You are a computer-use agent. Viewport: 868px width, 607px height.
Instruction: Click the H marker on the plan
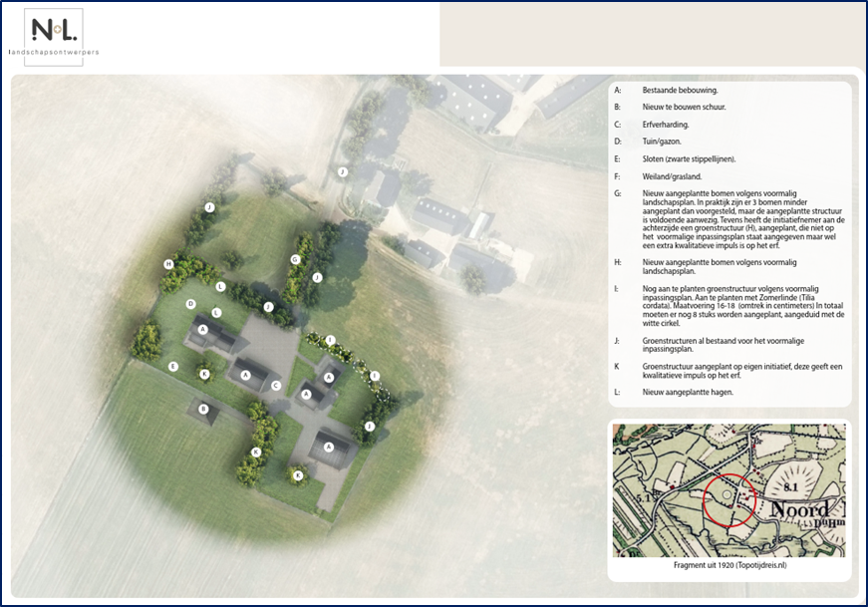(x=168, y=264)
